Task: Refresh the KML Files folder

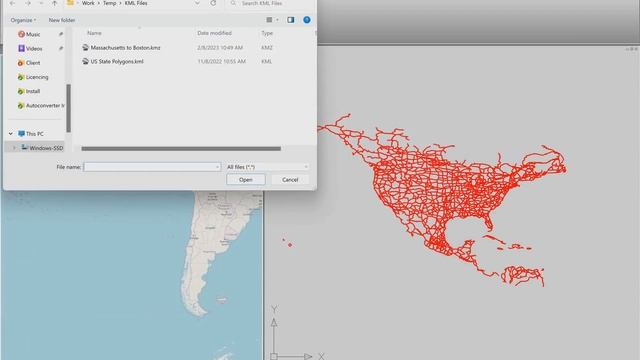Action: 213,3
